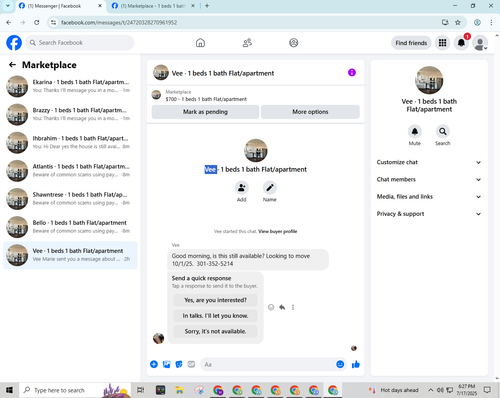The width and height of the screenshot is (500, 398).
Task: Open the $700 Marketplace listing link
Action: (206, 99)
